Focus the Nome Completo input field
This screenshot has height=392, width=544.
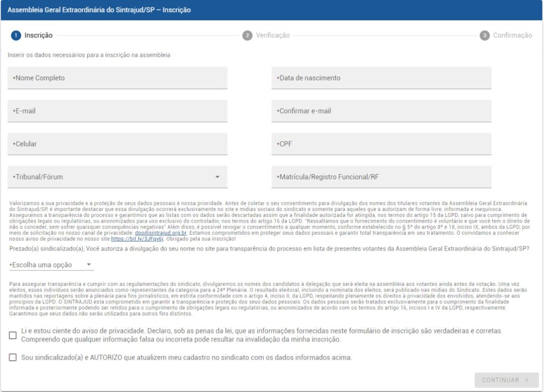click(117, 78)
